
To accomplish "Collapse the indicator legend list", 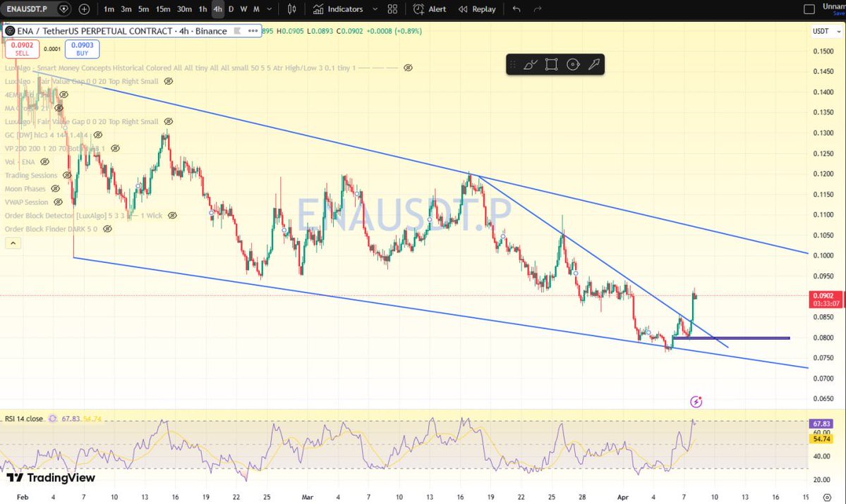I will [x=13, y=243].
